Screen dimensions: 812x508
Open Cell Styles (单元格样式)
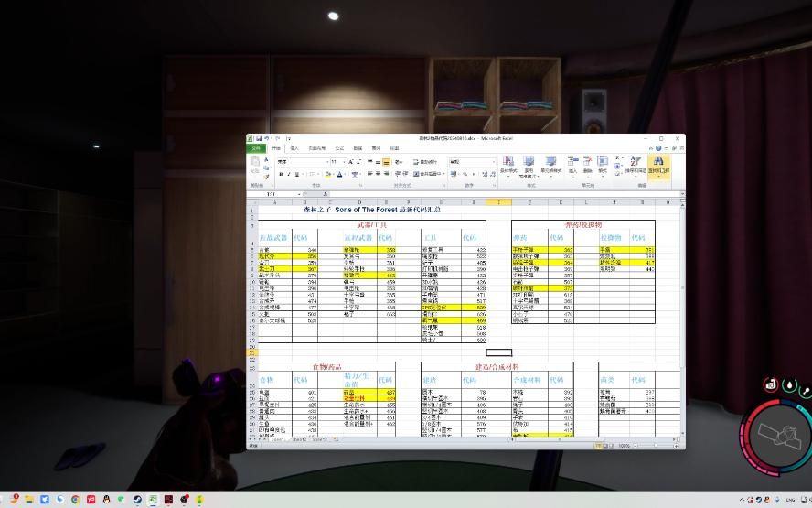pos(551,166)
